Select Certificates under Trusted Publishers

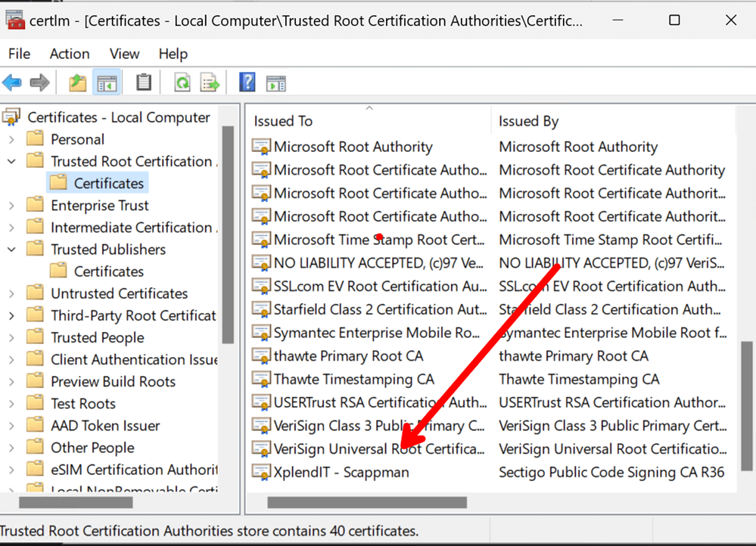109,271
